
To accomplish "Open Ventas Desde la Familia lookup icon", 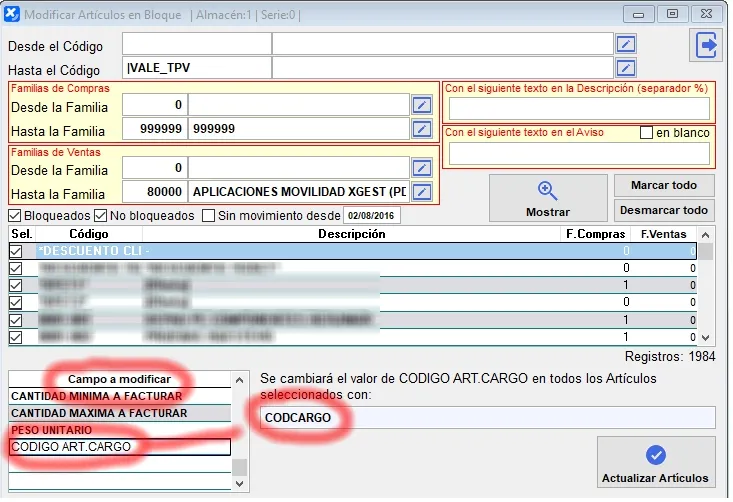I will (422, 168).
